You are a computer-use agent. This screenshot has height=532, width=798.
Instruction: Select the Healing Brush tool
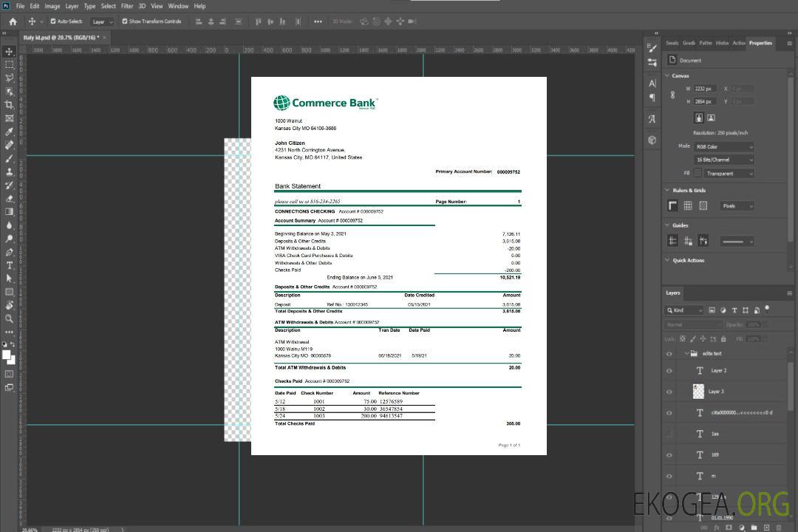[x=9, y=145]
